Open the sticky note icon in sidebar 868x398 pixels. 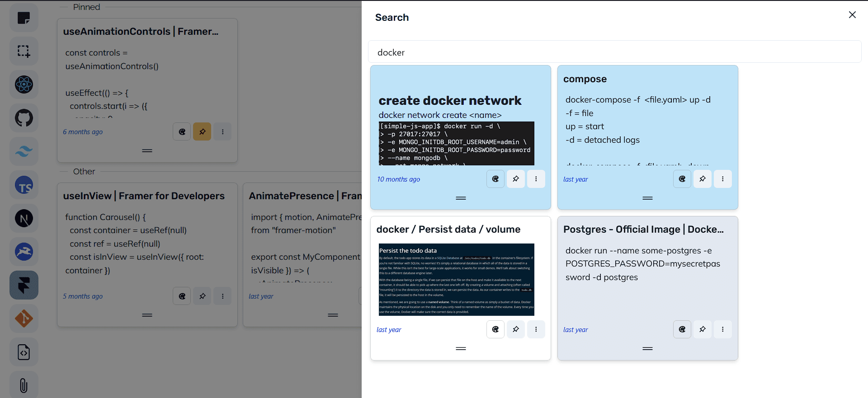(x=24, y=18)
